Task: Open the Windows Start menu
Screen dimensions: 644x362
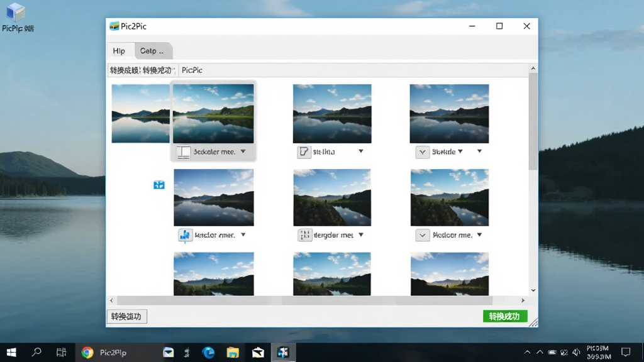Action: point(11,352)
